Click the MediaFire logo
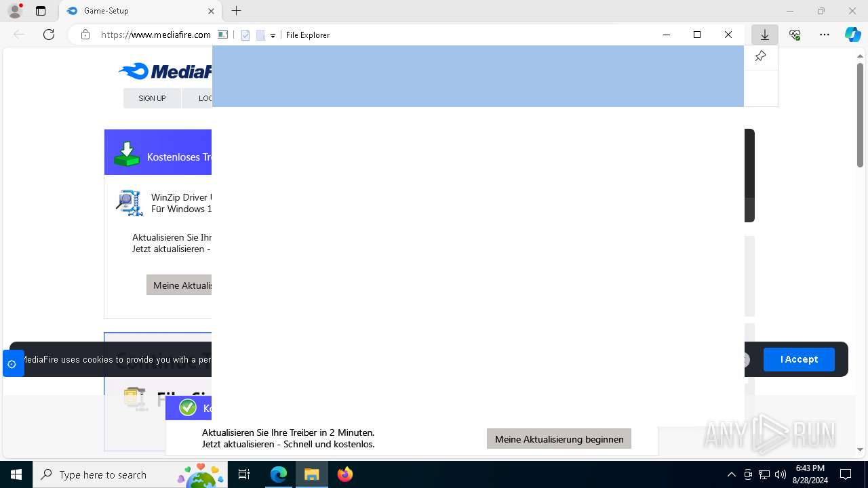This screenshot has width=868, height=488. tap(165, 71)
